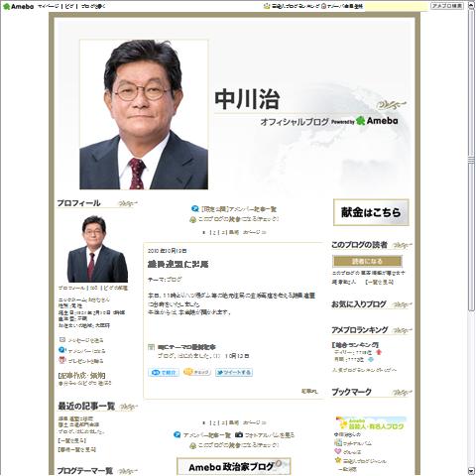Open ブログ、はじめました。article link in post
Image resolution: width=476 pixels, height=476 pixels.
pyautogui.click(x=188, y=356)
